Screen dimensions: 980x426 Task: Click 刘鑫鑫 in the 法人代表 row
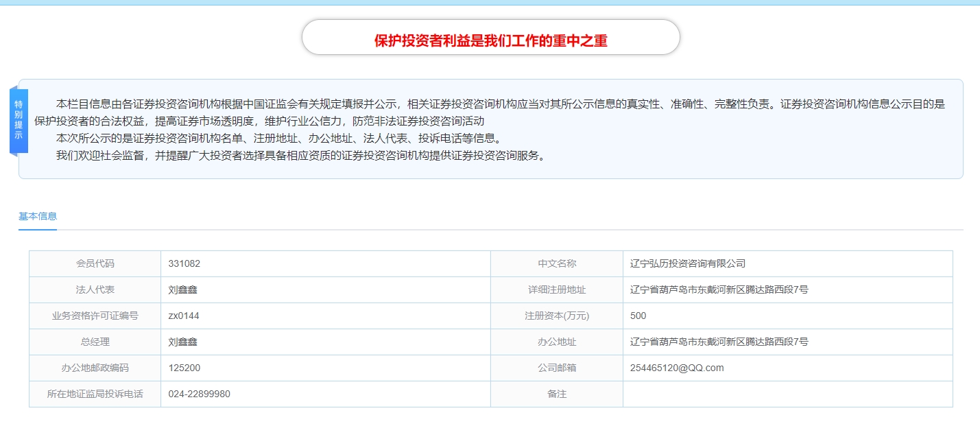(183, 289)
